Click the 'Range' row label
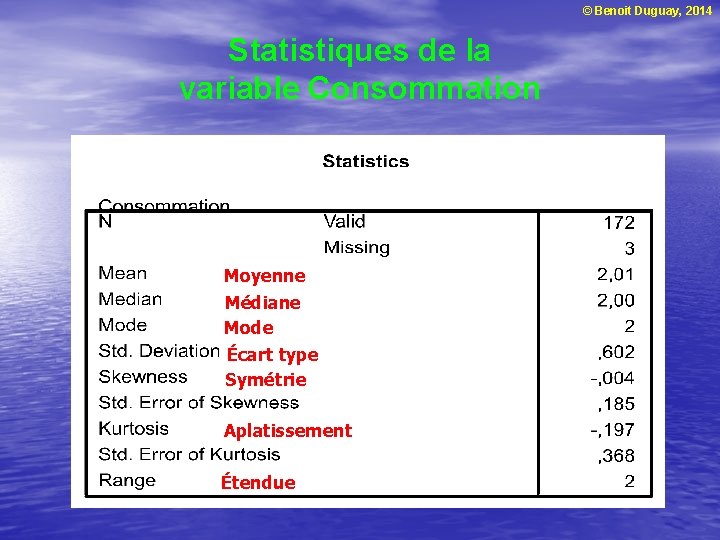Image resolution: width=720 pixels, height=540 pixels. coord(127,481)
